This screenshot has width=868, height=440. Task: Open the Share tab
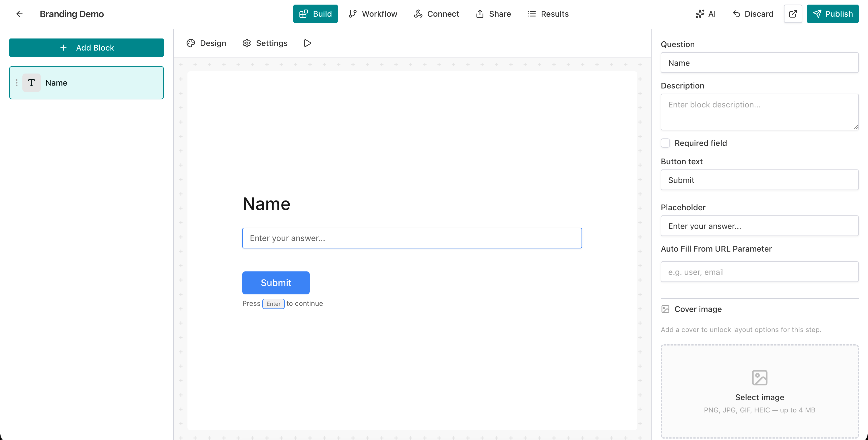coord(493,14)
